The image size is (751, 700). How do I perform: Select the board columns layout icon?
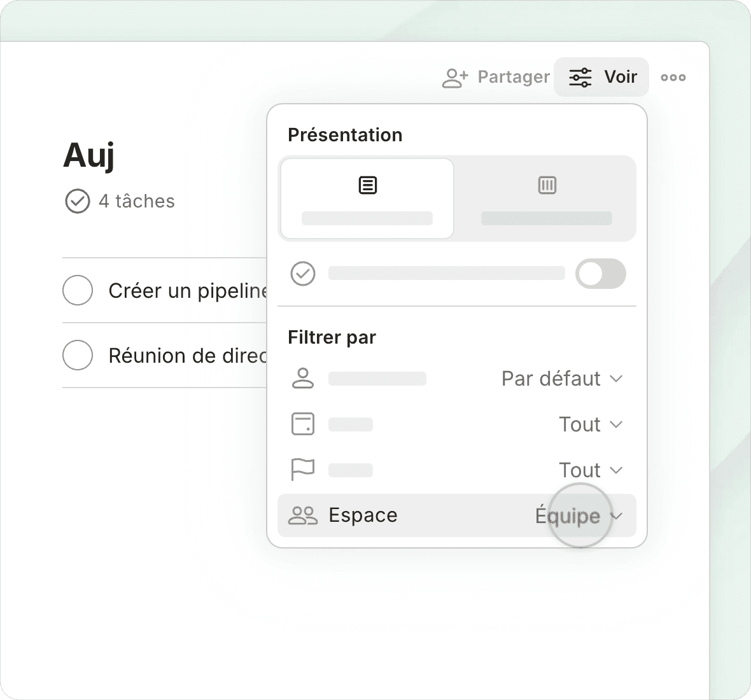click(x=547, y=185)
